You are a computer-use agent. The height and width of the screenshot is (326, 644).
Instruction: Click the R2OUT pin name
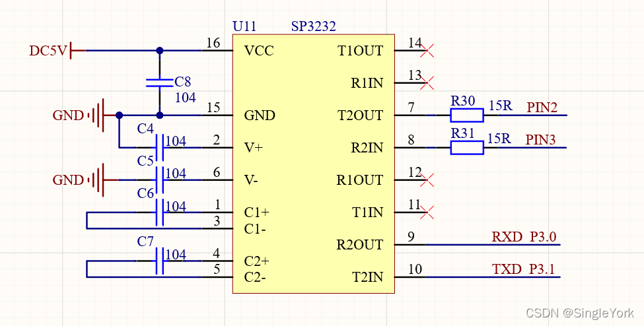point(360,245)
